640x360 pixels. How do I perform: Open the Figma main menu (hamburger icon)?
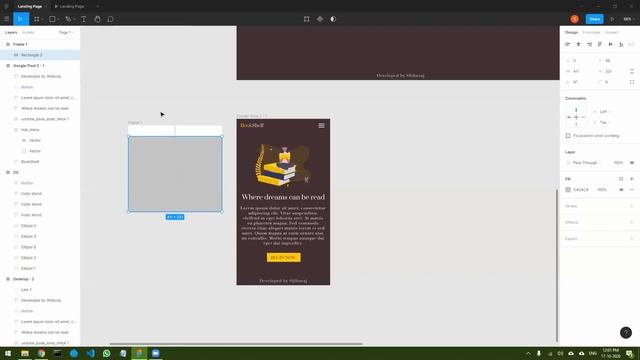pos(7,19)
